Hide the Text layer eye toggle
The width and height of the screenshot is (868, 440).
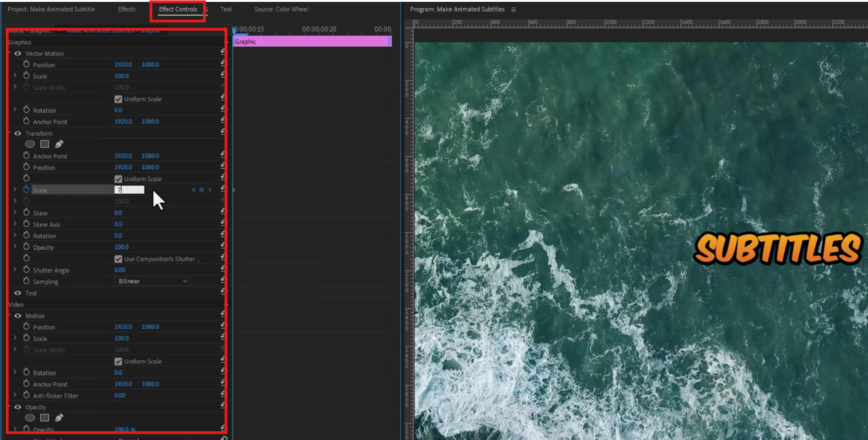click(x=18, y=293)
